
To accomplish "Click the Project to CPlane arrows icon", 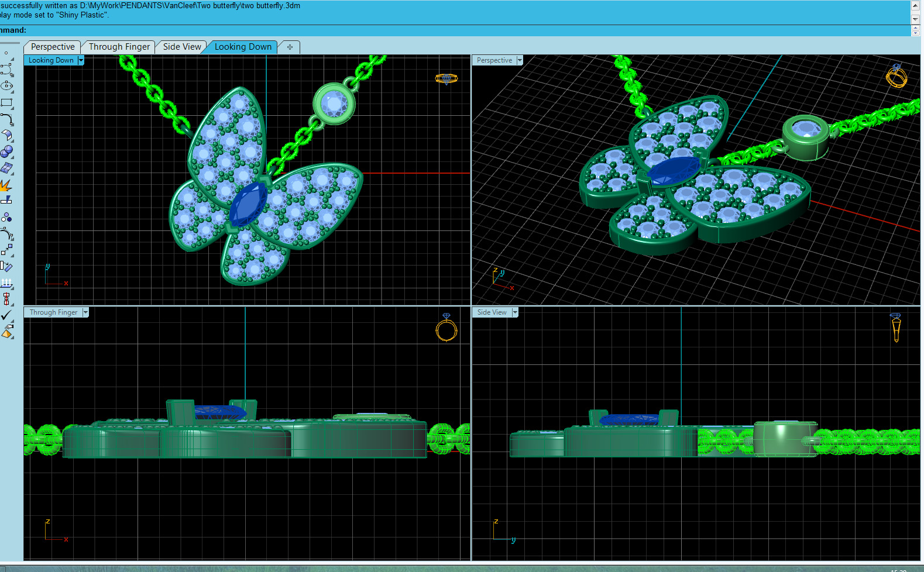I will pyautogui.click(x=6, y=283).
